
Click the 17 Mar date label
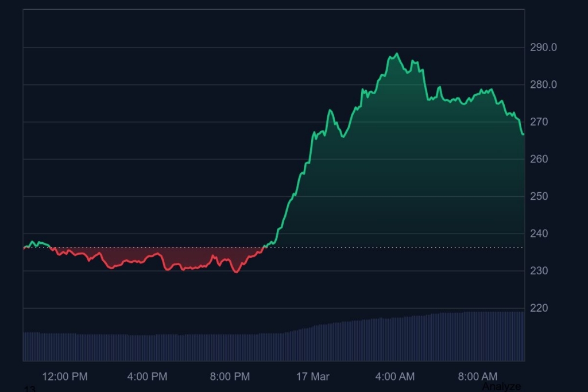click(313, 377)
